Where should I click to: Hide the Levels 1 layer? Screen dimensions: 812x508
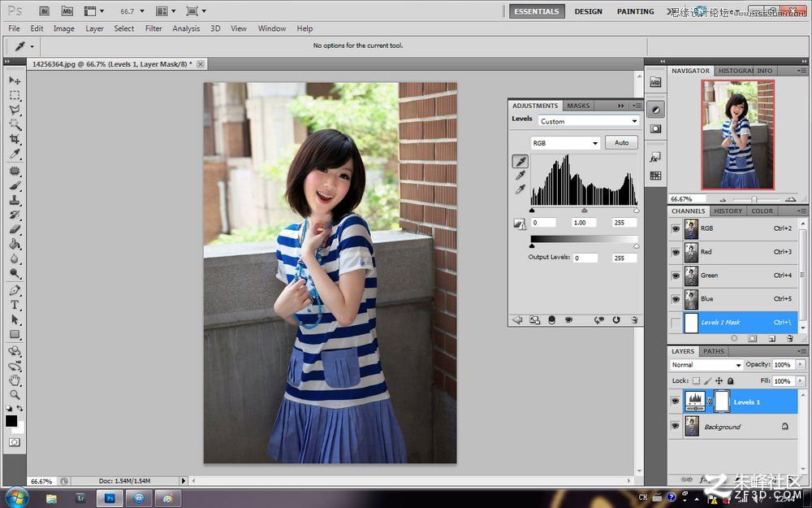click(675, 402)
